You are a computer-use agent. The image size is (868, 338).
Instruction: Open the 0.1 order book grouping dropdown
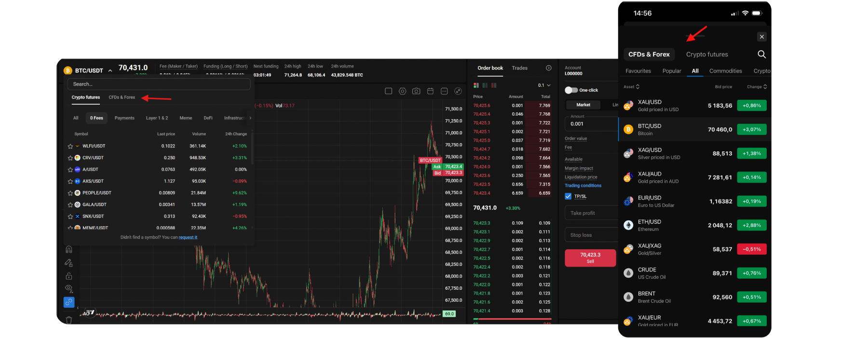click(544, 85)
